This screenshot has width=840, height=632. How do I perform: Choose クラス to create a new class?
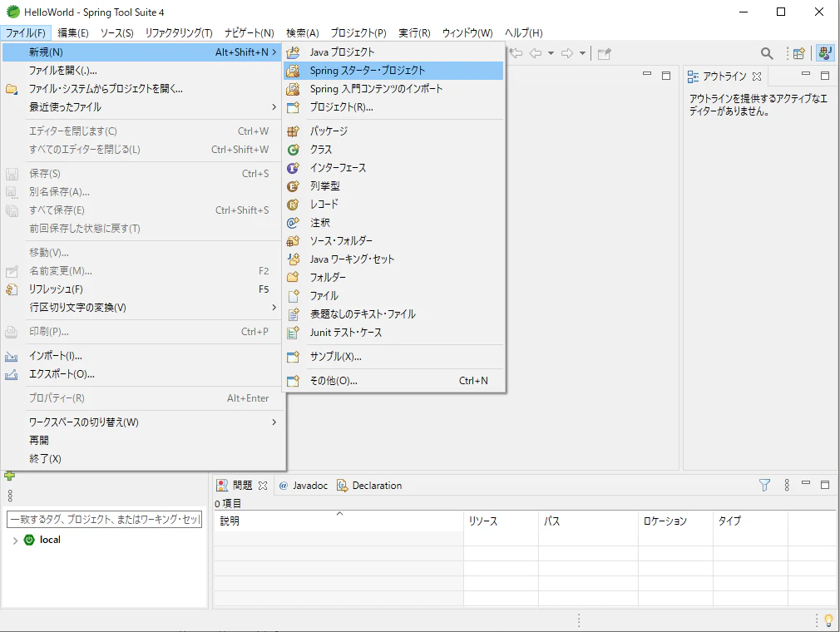coord(393,150)
